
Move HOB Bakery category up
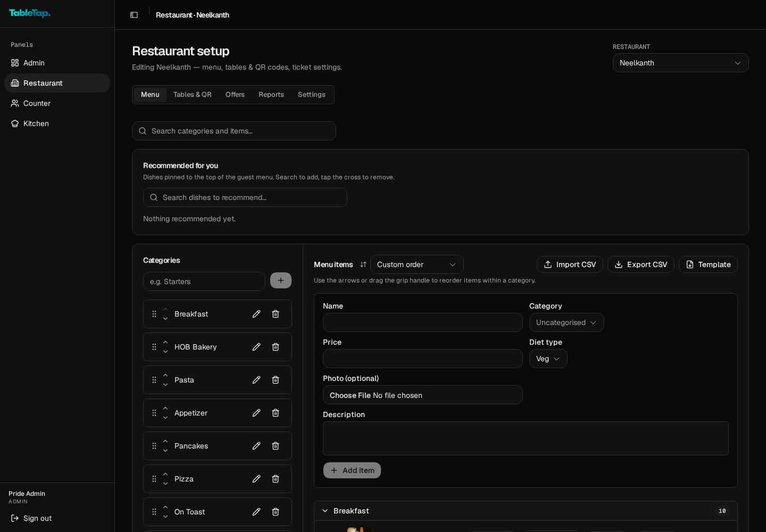165,342
